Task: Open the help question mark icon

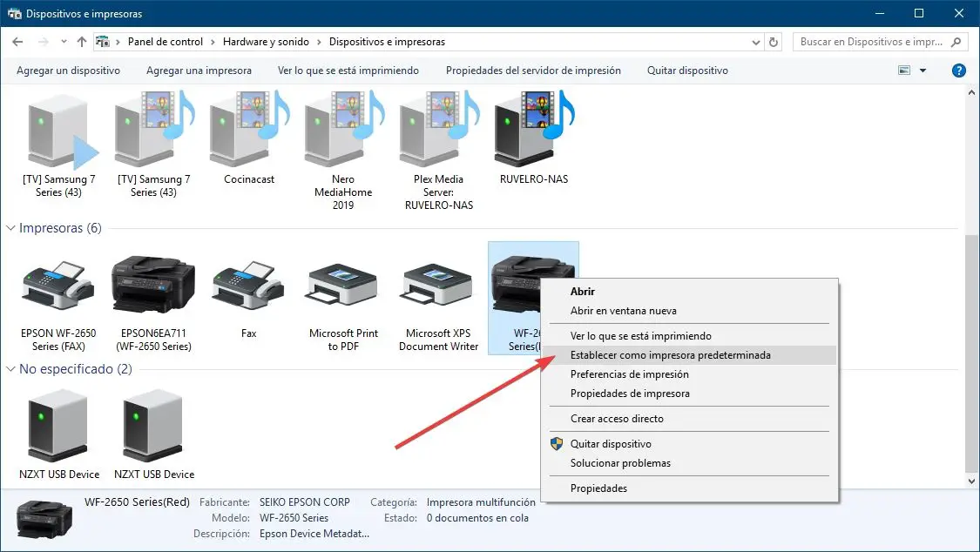Action: pos(959,71)
